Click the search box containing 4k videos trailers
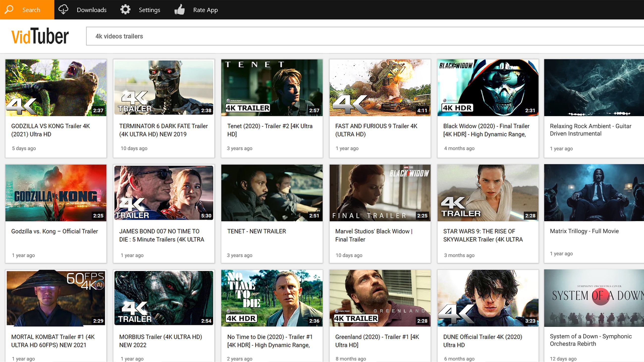644x362 pixels. [x=365, y=36]
